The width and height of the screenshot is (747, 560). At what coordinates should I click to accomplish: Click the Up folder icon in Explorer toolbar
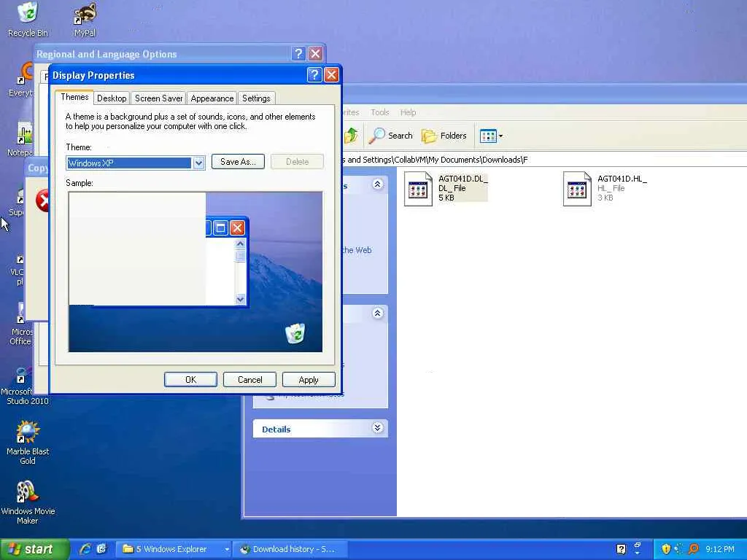352,136
